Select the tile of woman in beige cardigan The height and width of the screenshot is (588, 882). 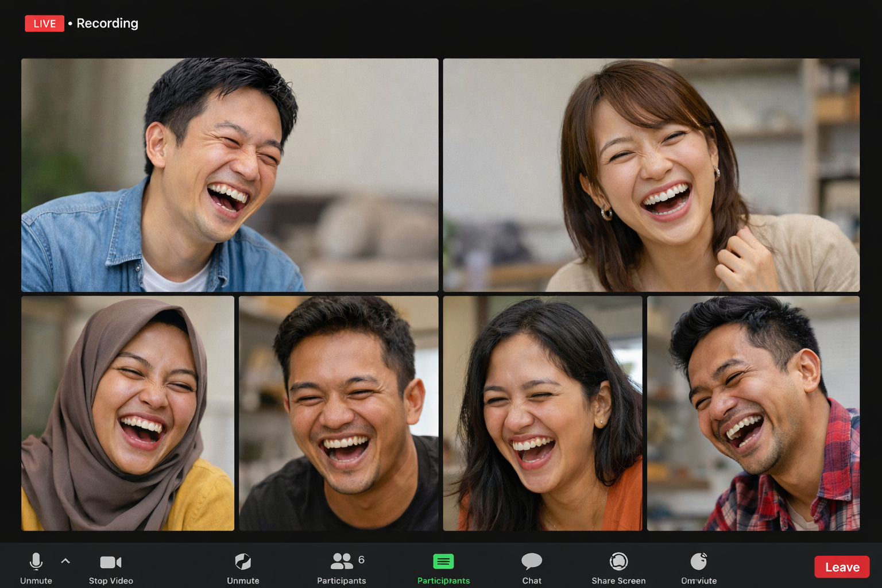[651, 175]
